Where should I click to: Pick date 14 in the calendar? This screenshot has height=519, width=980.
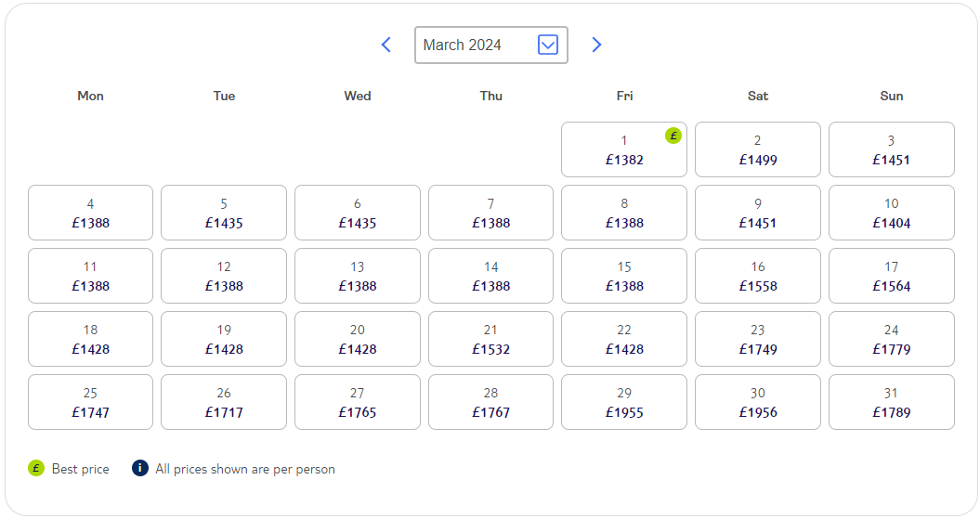(490, 276)
